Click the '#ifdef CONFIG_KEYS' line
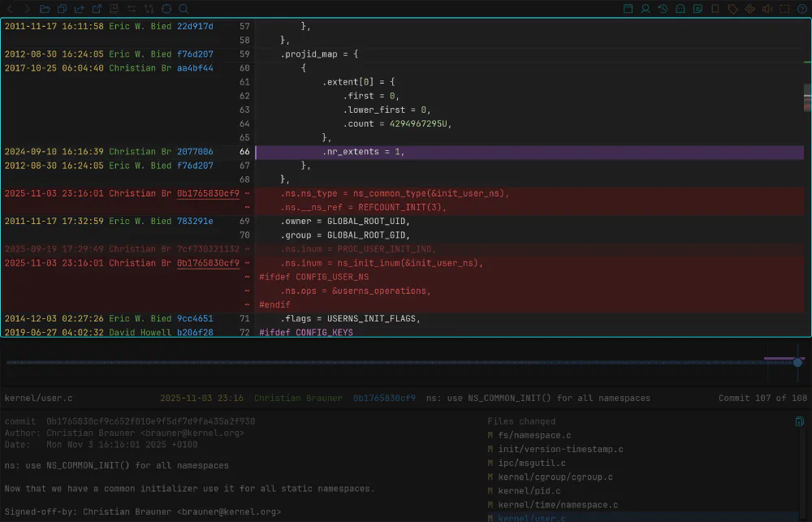This screenshot has height=522, width=812. tap(306, 332)
